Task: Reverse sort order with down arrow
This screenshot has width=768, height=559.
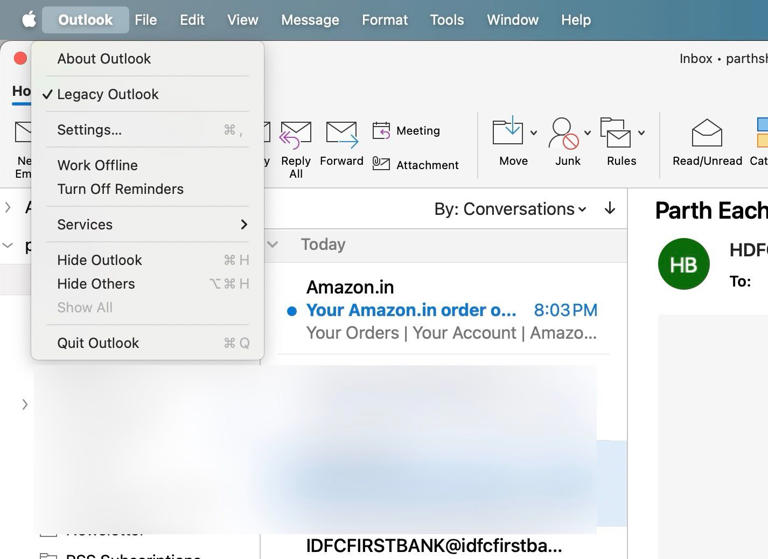Action: click(x=610, y=208)
